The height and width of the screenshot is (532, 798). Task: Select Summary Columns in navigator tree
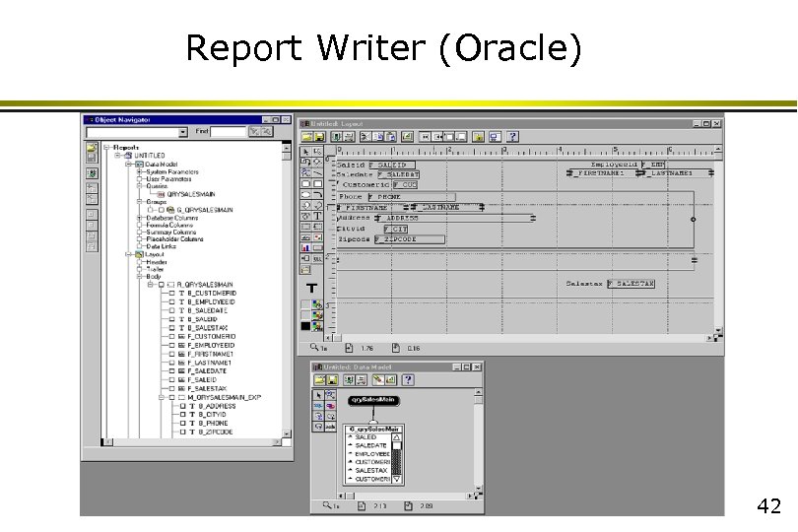pos(171,233)
